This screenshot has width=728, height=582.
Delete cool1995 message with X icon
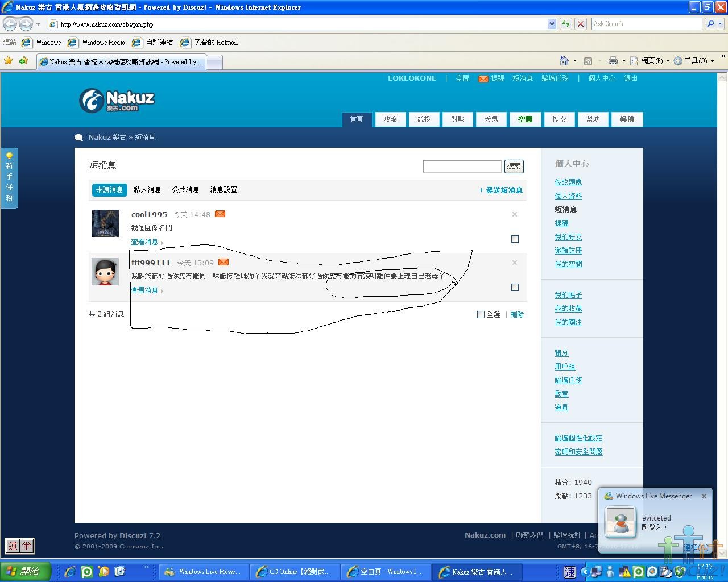(x=515, y=214)
